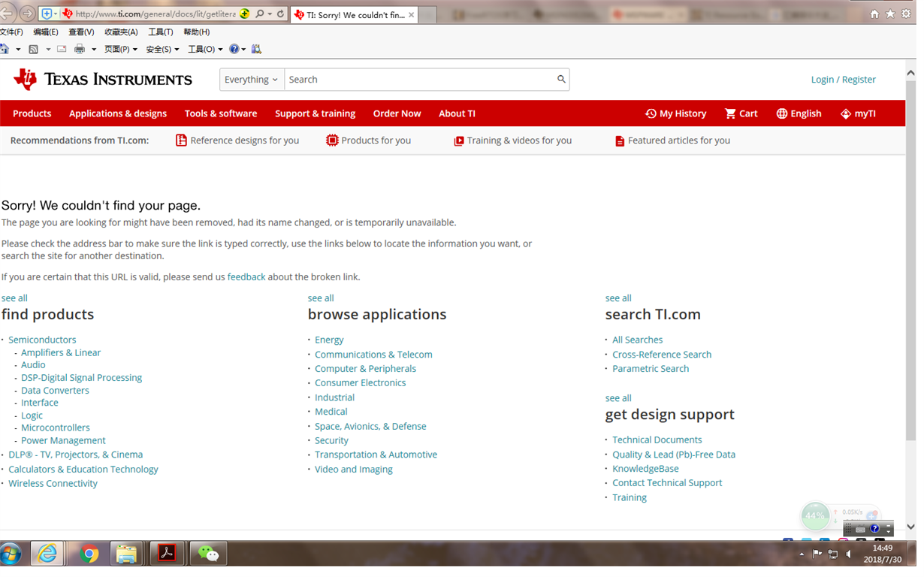This screenshot has width=924, height=577.
Task: Click the browser address bar URL
Action: point(156,14)
